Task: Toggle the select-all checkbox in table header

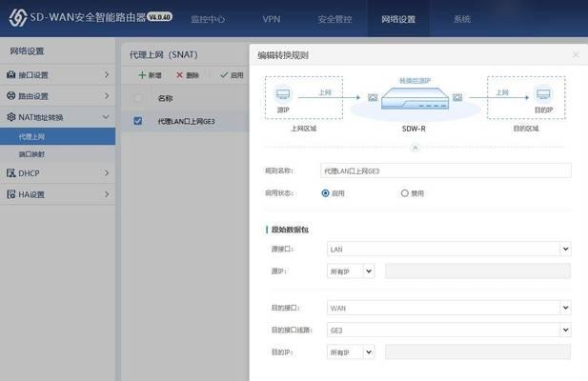Action: click(138, 98)
